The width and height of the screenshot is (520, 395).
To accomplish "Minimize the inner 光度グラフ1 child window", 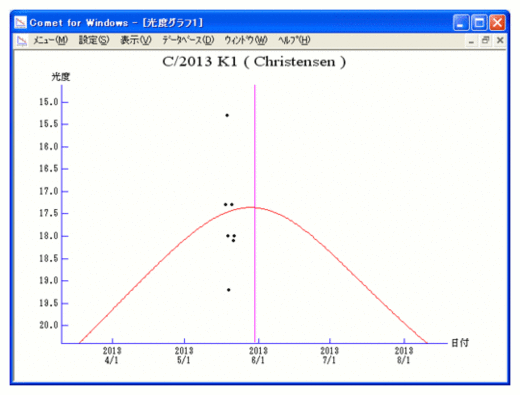I will click(x=471, y=41).
